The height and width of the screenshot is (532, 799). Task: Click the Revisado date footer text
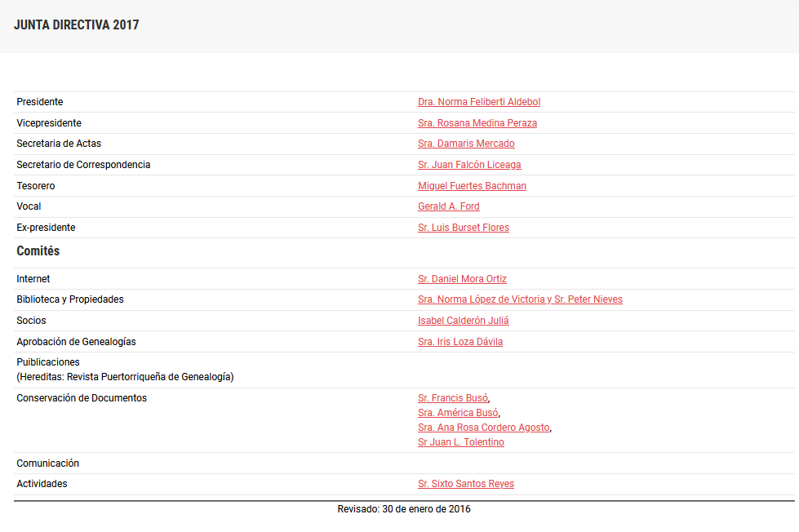[404, 509]
